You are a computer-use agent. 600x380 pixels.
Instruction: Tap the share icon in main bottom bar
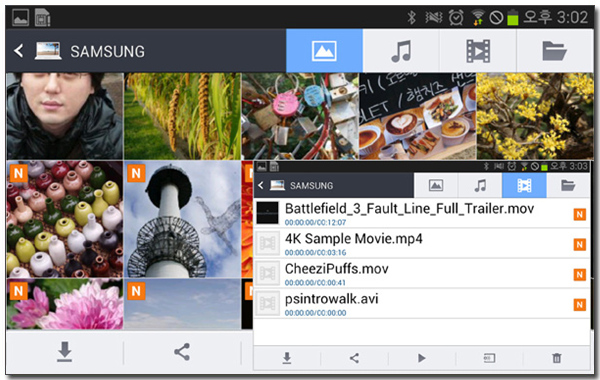(182, 352)
